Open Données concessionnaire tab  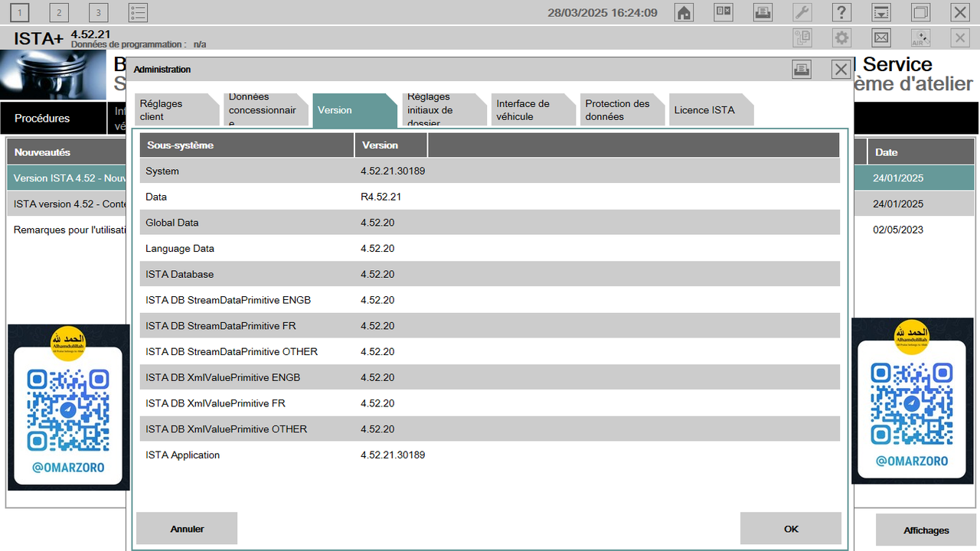click(x=266, y=109)
